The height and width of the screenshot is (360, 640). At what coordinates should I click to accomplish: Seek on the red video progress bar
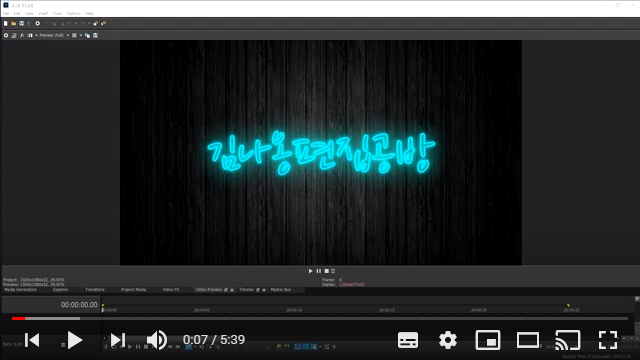pyautogui.click(x=320, y=318)
